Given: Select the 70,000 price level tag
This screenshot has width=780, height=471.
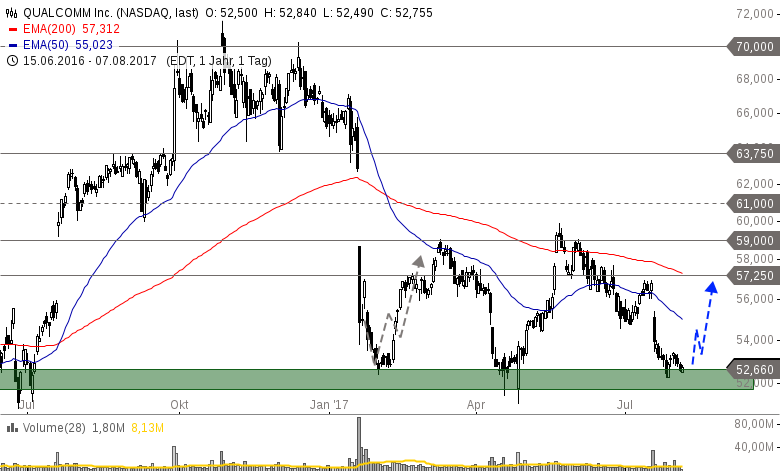Looking at the screenshot, I should point(753,47).
